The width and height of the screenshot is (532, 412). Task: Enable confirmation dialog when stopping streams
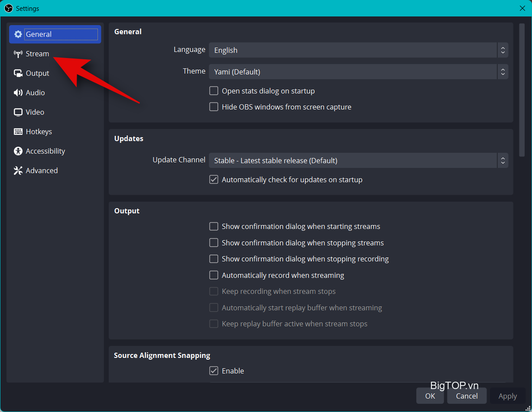point(214,243)
